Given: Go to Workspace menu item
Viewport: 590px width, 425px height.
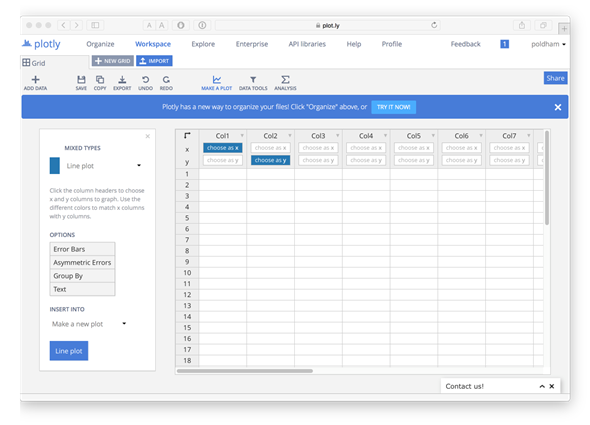Looking at the screenshot, I should [153, 44].
